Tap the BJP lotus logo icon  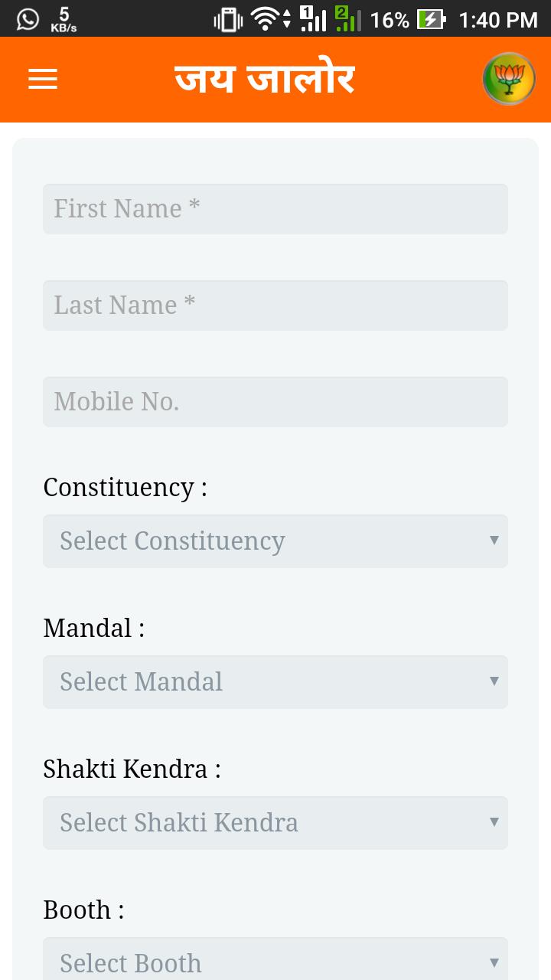[509, 79]
